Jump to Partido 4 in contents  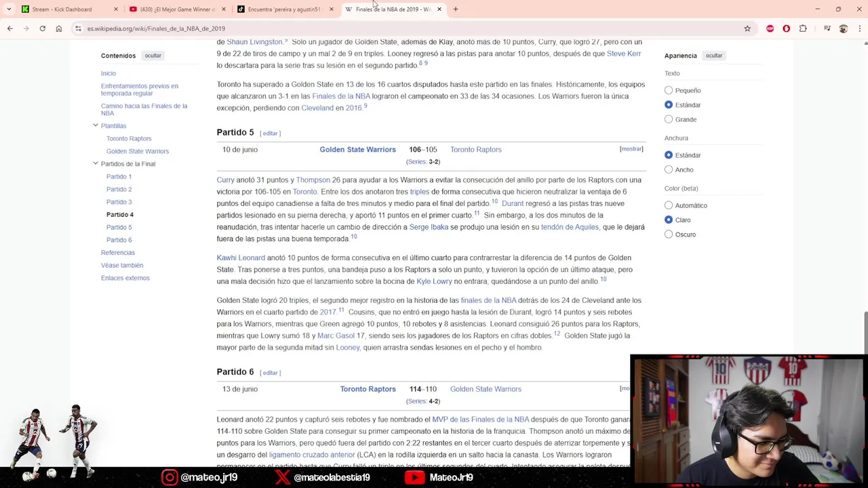(x=120, y=214)
